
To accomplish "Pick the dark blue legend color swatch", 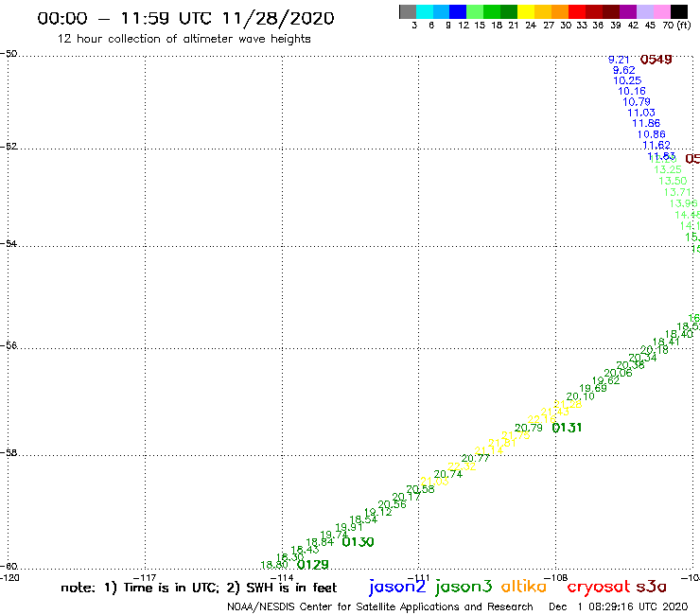I will pos(458,12).
